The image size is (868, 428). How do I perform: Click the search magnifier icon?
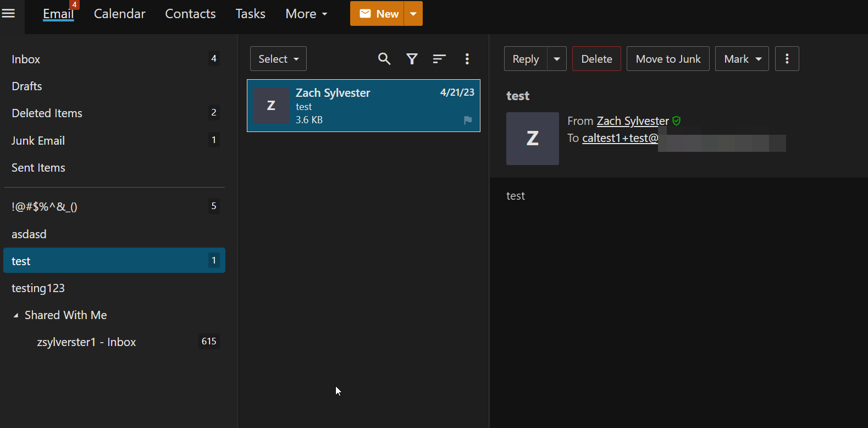pyautogui.click(x=384, y=59)
